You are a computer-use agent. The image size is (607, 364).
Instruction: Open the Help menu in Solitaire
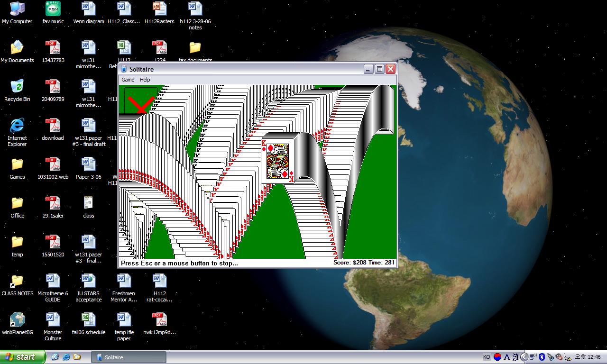coord(145,80)
